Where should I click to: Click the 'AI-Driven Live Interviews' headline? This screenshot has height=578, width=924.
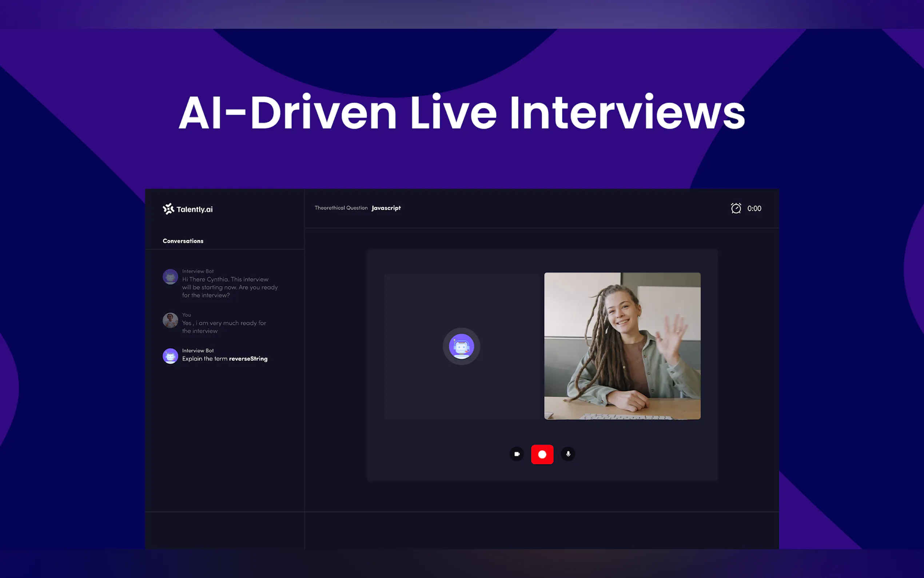461,113
